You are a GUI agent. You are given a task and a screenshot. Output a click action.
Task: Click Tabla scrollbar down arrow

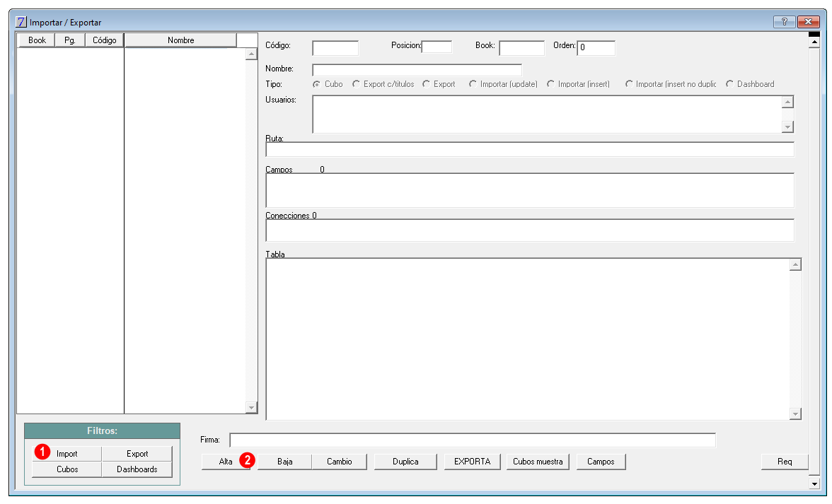point(795,414)
